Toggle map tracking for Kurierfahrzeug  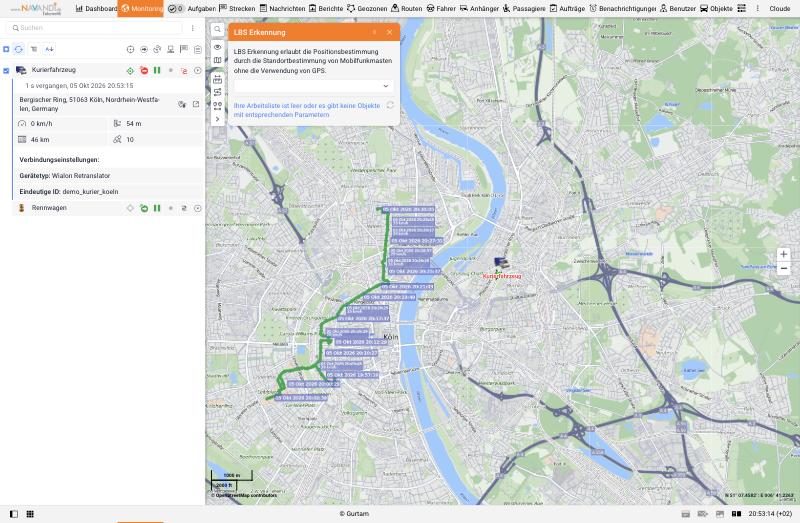[131, 70]
